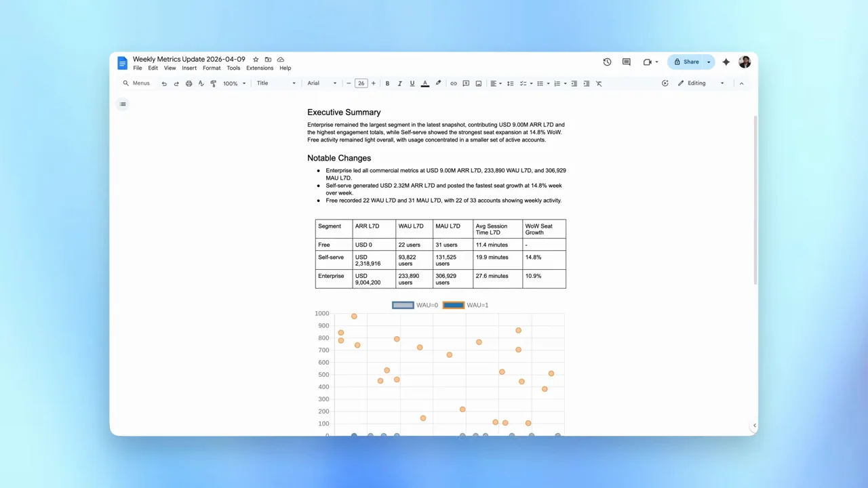Open the File menu
868x488 pixels.
pyautogui.click(x=138, y=68)
